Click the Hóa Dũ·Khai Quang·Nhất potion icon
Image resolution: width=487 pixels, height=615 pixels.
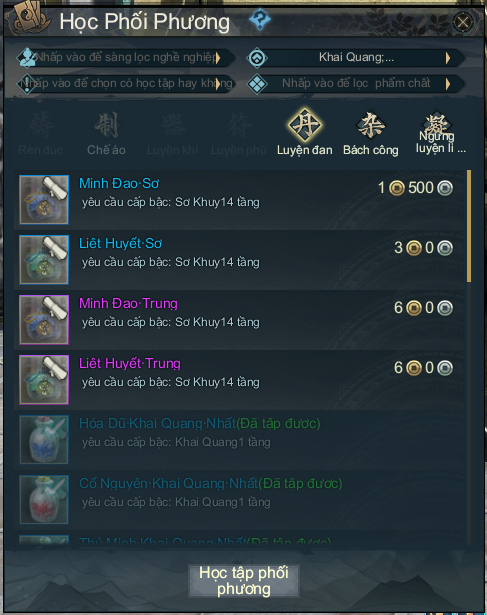[44, 440]
